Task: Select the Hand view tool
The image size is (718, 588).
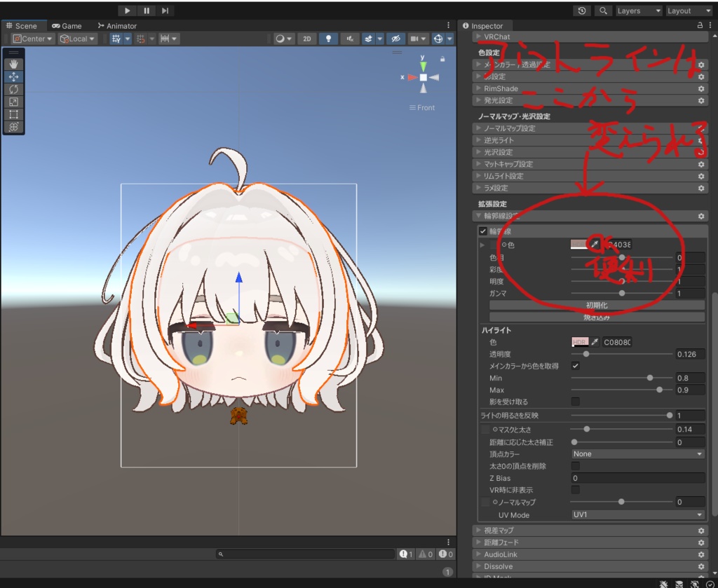Action: [x=14, y=64]
